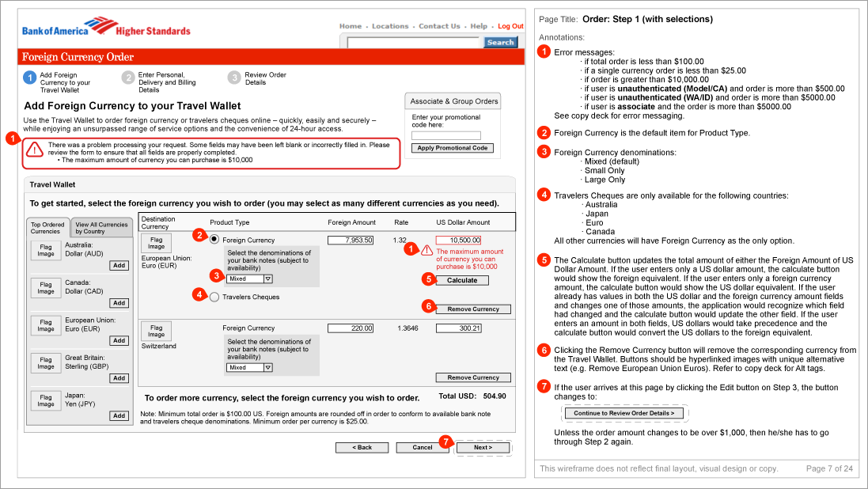Open the Help link
The width and height of the screenshot is (868, 489).
tap(479, 26)
